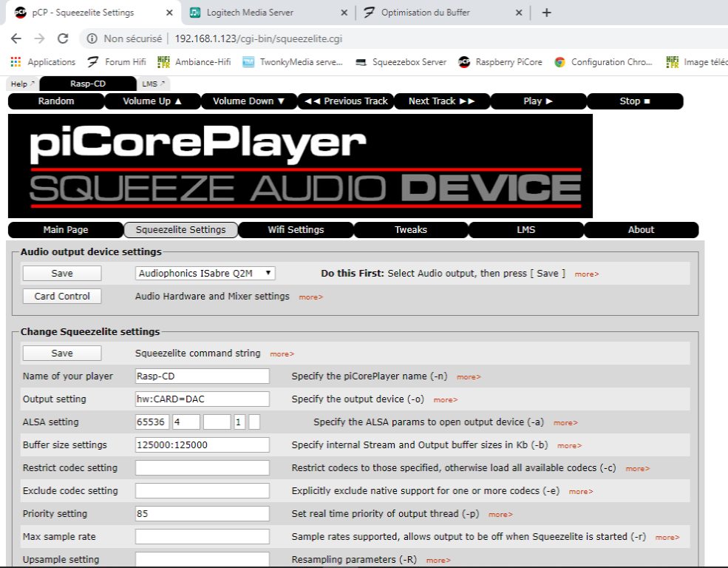Screen dimensions: 728x568
Task: Edit ALSA field containing 1
Action: [x=239, y=422]
